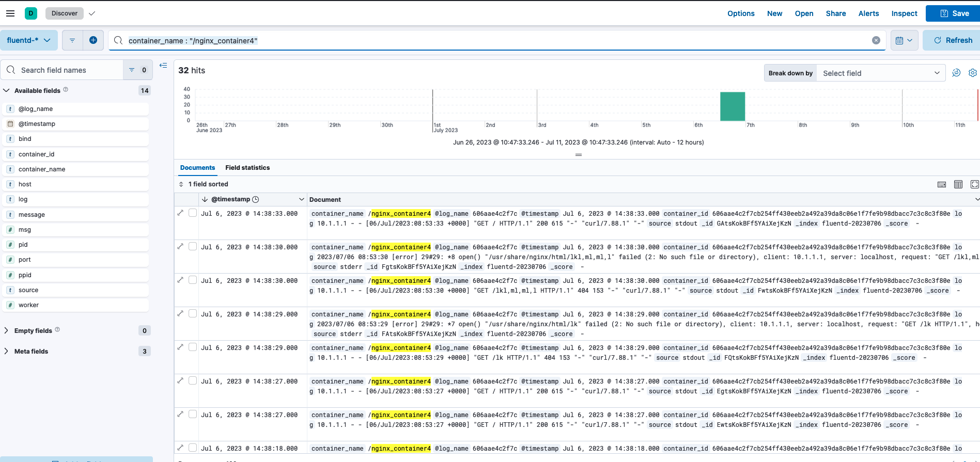
Task: Collapse the field sidebar with arrow icon
Action: [163, 65]
